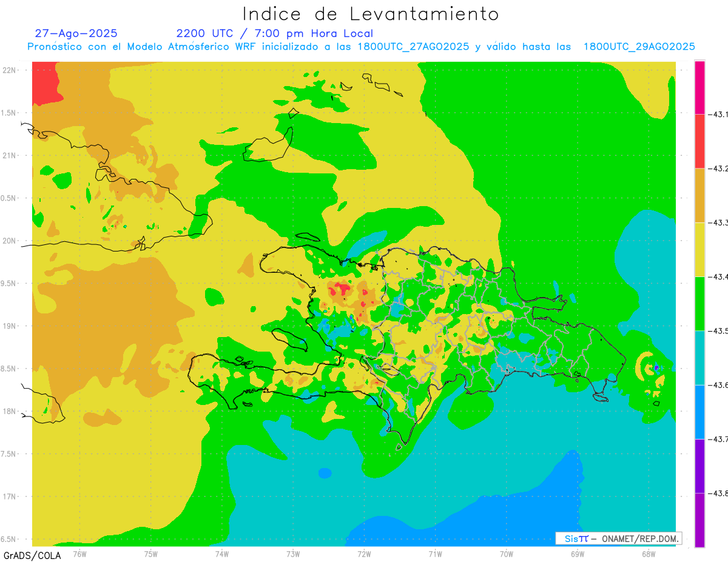Click the title 'Indice de Levantamiento'

[x=371, y=13]
